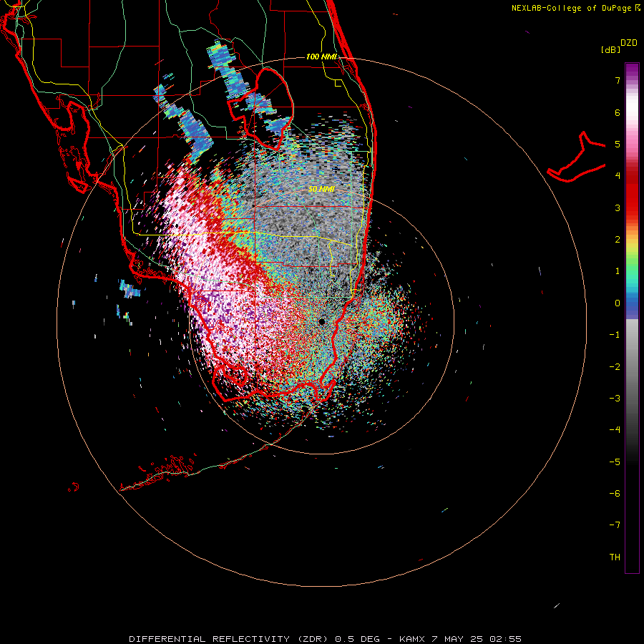Click the -5 value on the color scale

point(615,462)
